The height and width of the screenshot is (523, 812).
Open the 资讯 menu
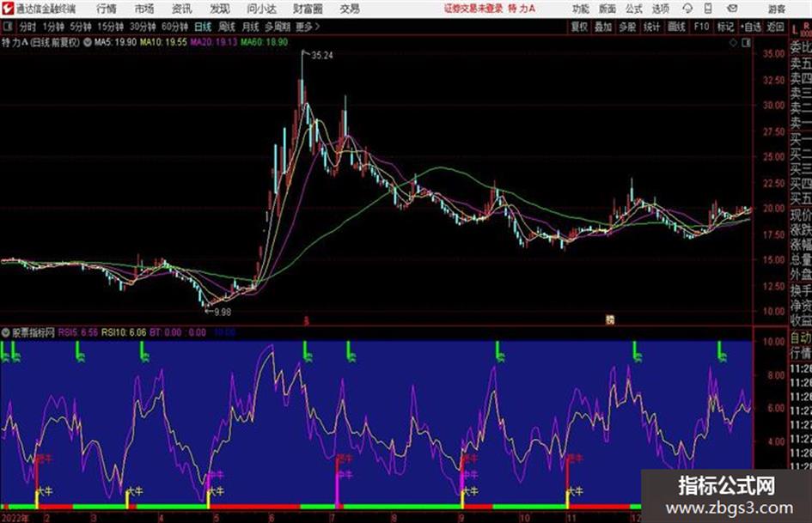[182, 9]
